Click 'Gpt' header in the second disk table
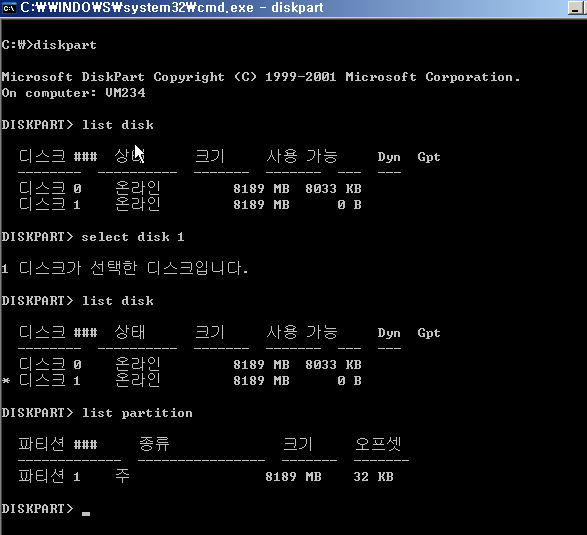Image resolution: width=587 pixels, height=535 pixels. [x=429, y=333]
